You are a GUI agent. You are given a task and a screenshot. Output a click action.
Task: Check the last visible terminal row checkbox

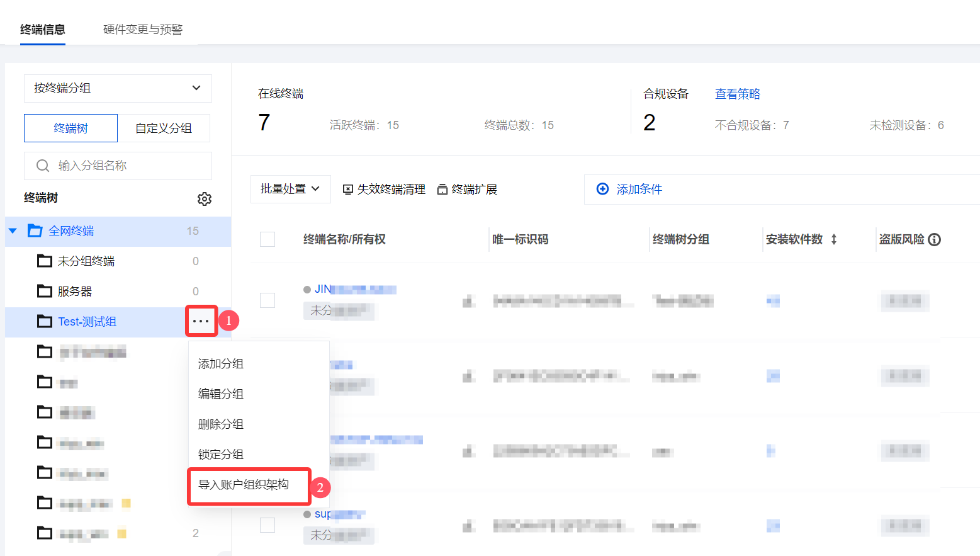tap(268, 525)
